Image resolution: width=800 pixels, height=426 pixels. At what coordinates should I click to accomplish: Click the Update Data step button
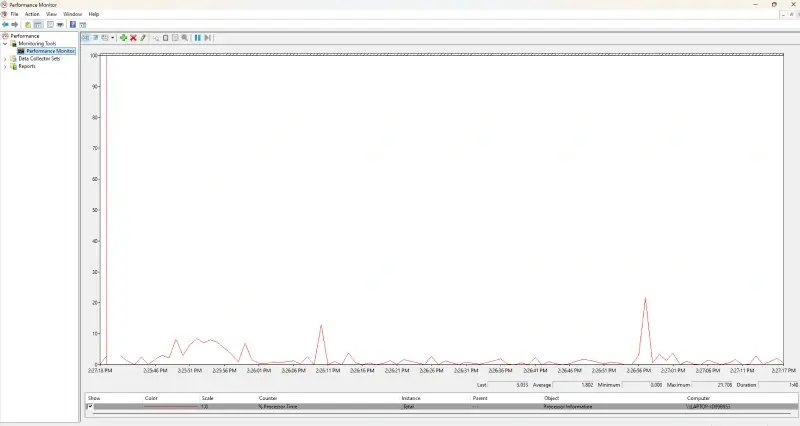point(208,38)
